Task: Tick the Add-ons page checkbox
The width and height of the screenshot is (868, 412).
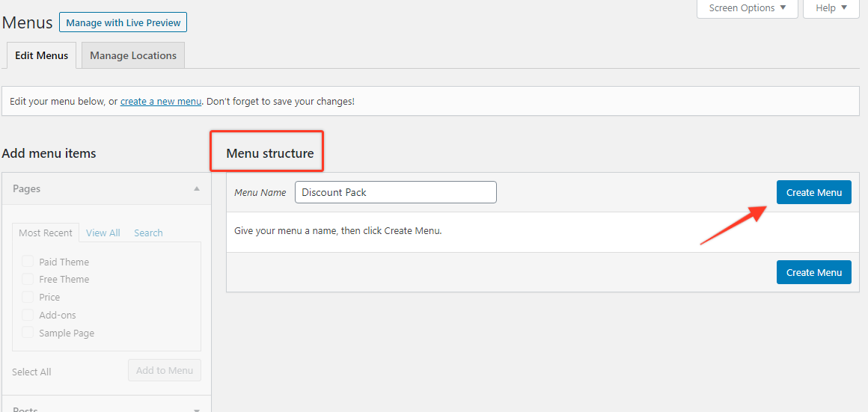Action: pos(28,316)
